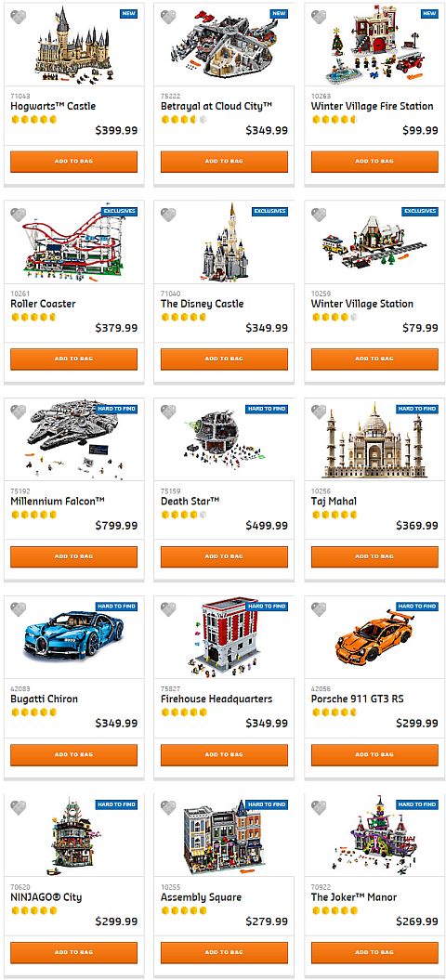View the Bugatti Chiron product image
This screenshot has width=446, height=980.
pos(73,637)
